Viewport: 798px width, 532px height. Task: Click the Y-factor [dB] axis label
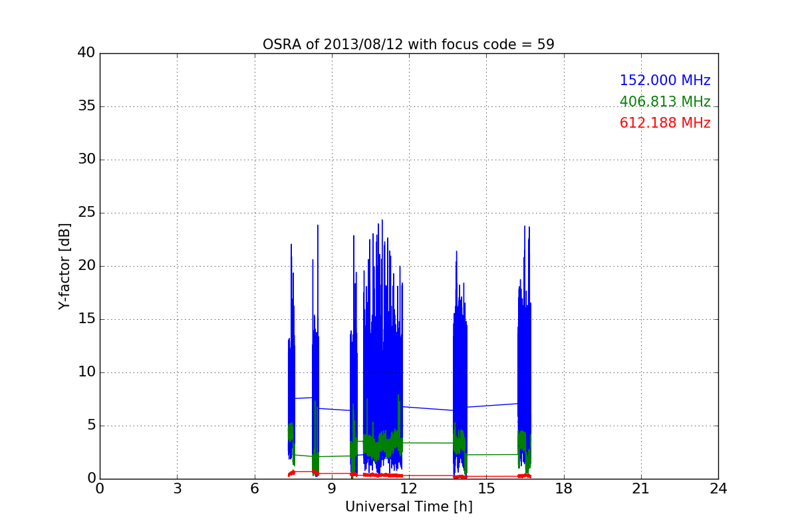point(65,266)
